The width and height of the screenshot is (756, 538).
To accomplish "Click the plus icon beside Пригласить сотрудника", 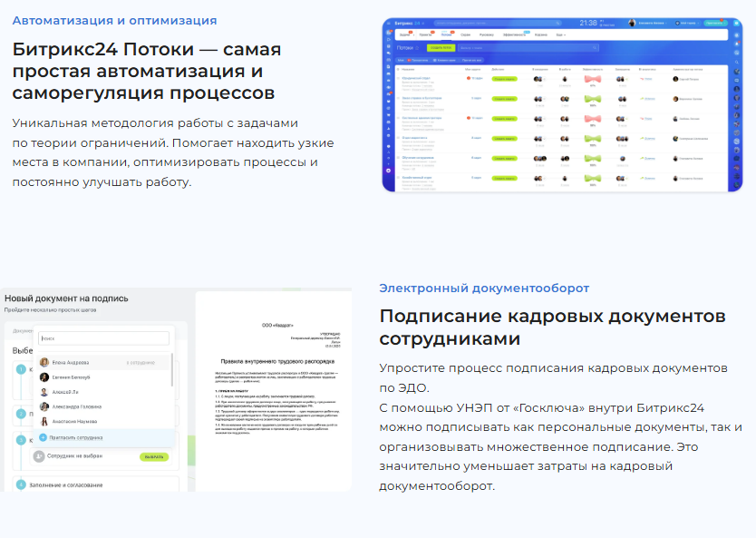I will click(x=43, y=437).
